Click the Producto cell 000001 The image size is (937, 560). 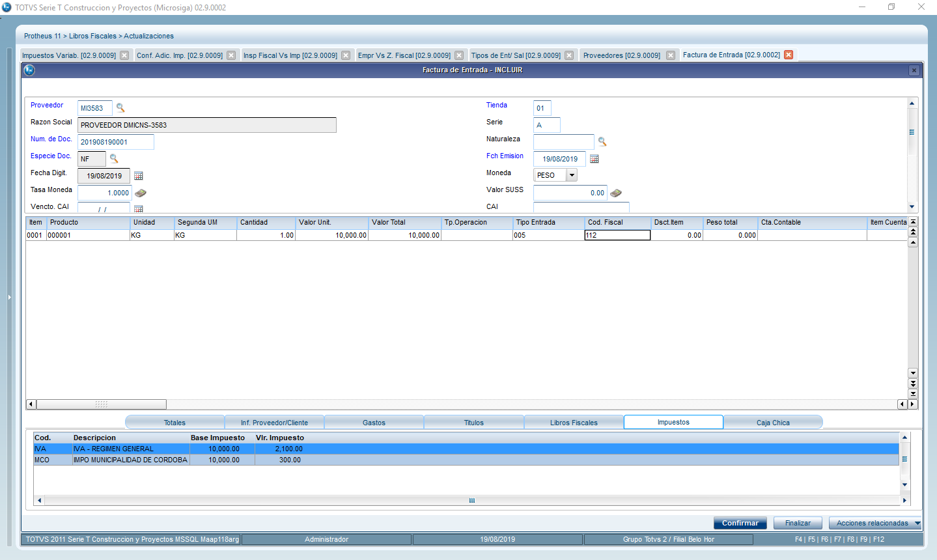pos(88,235)
